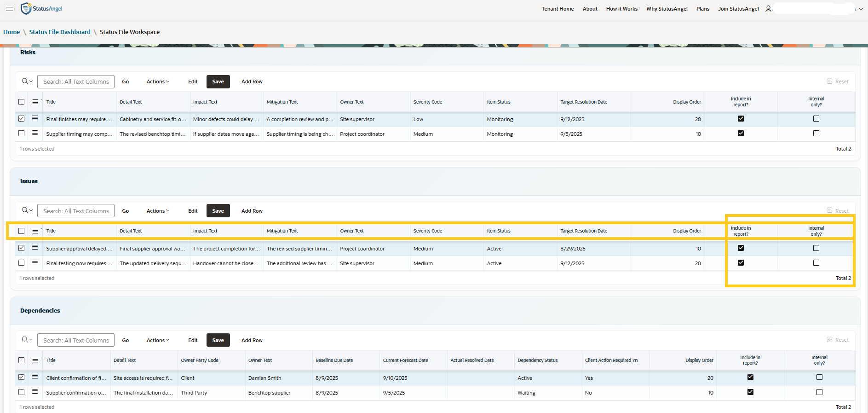Viewport: 868px width, 413px height.
Task: Click the StatusAngel shield logo
Action: [x=26, y=9]
